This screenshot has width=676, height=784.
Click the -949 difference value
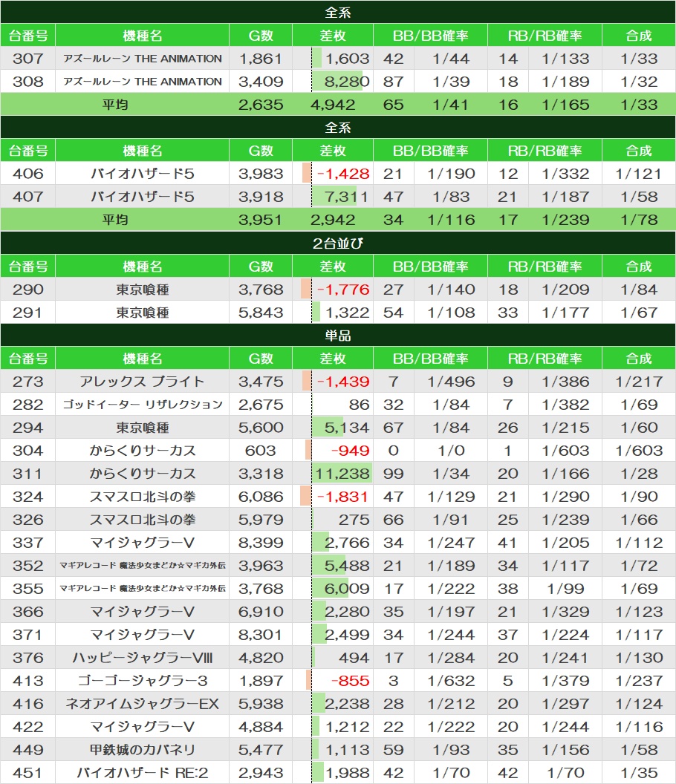tap(351, 451)
